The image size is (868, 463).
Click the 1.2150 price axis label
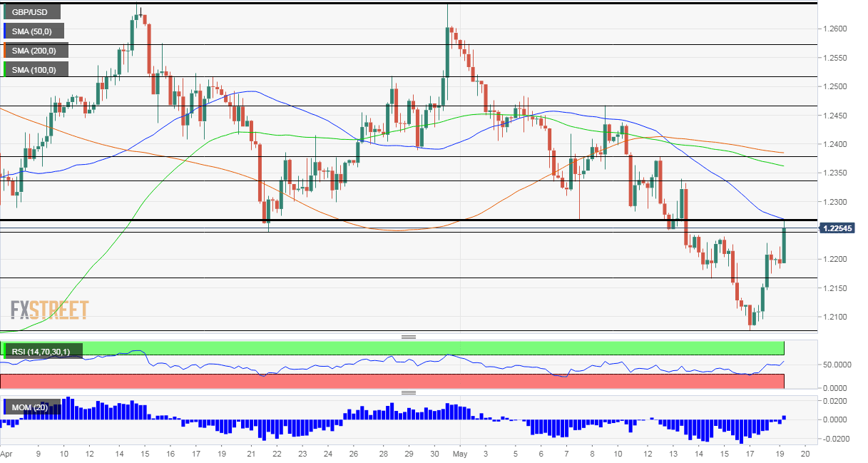coord(834,288)
